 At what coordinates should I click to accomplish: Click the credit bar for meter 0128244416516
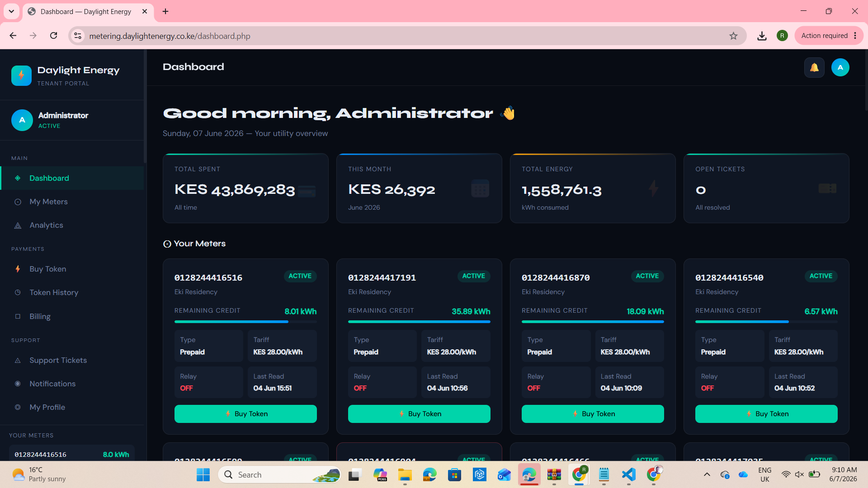tap(245, 322)
